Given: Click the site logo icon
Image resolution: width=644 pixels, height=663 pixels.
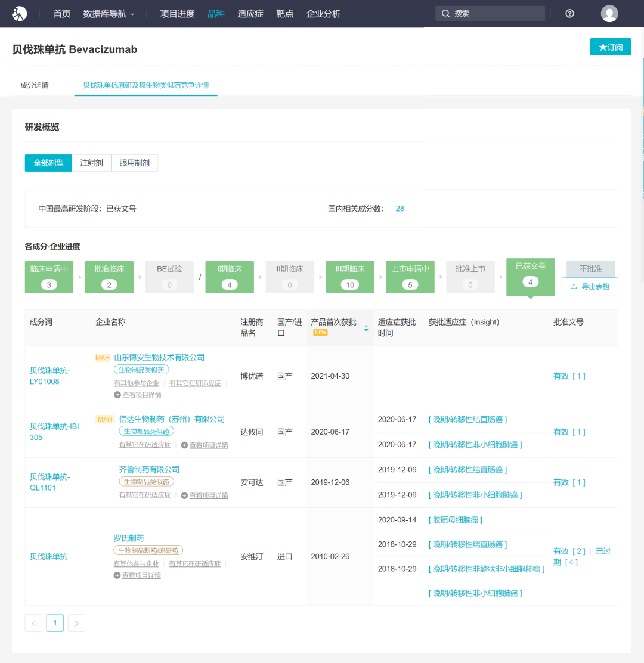Looking at the screenshot, I should coord(20,14).
